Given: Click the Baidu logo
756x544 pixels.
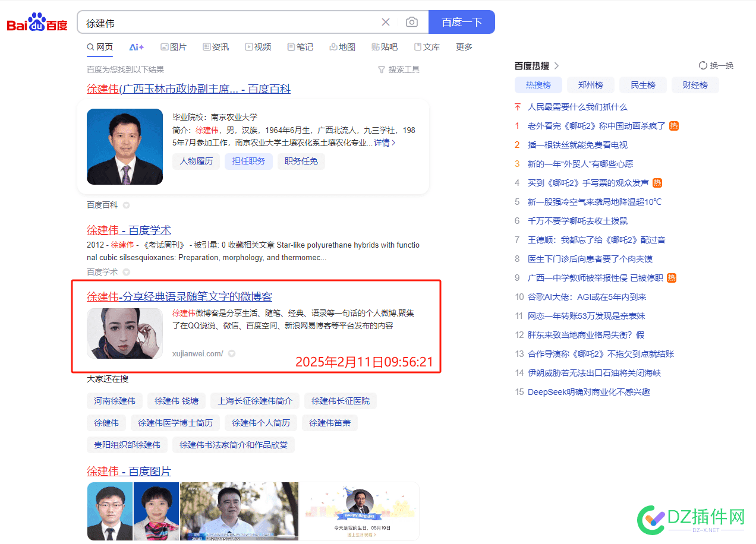Looking at the screenshot, I should pos(37,23).
